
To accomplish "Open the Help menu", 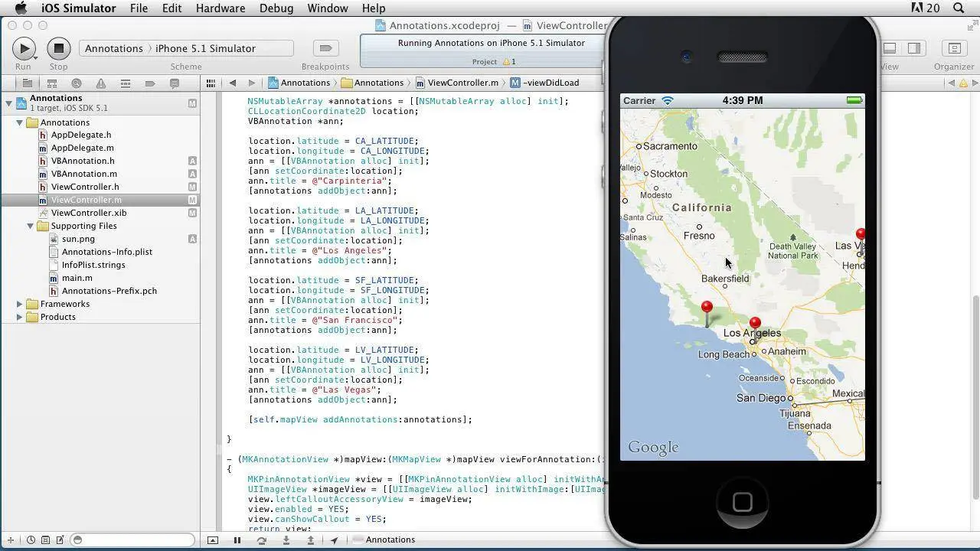I will coord(374,8).
